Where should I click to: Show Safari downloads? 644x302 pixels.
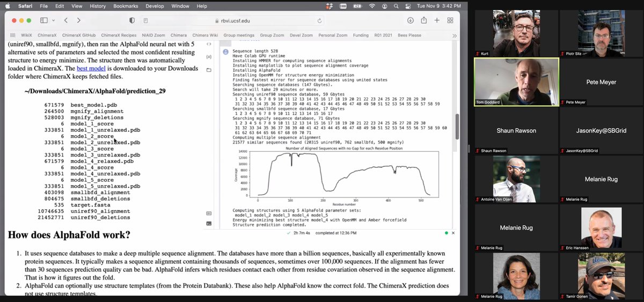(410, 20)
